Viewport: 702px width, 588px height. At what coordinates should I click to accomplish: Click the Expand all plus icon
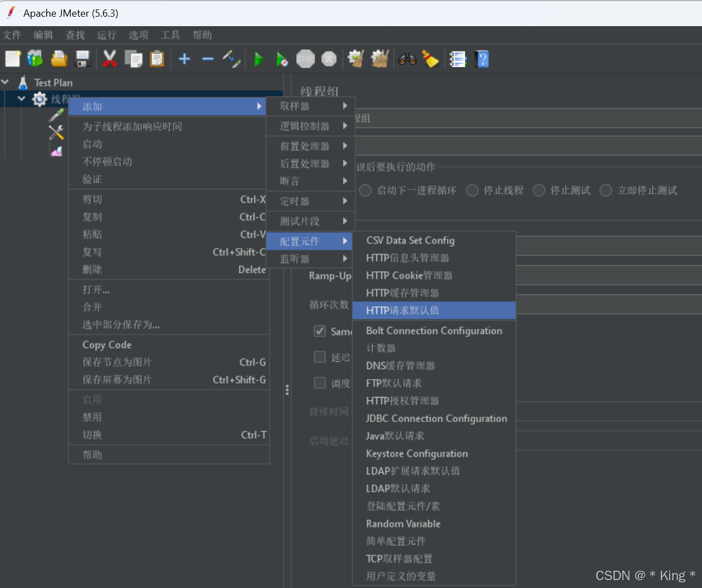coord(184,58)
